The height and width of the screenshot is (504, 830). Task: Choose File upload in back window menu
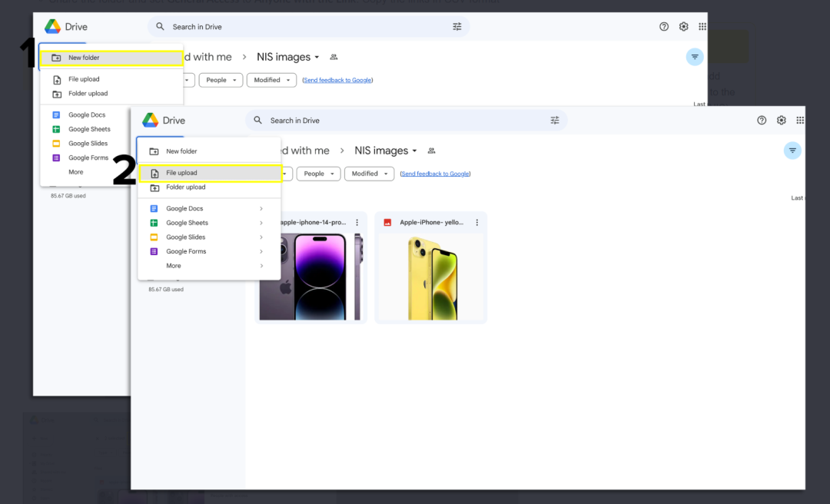(111, 79)
